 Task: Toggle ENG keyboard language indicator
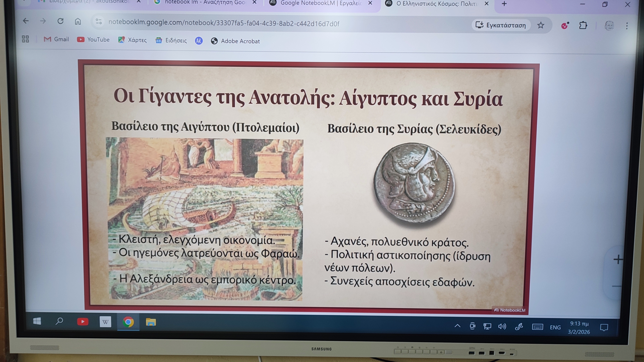555,327
